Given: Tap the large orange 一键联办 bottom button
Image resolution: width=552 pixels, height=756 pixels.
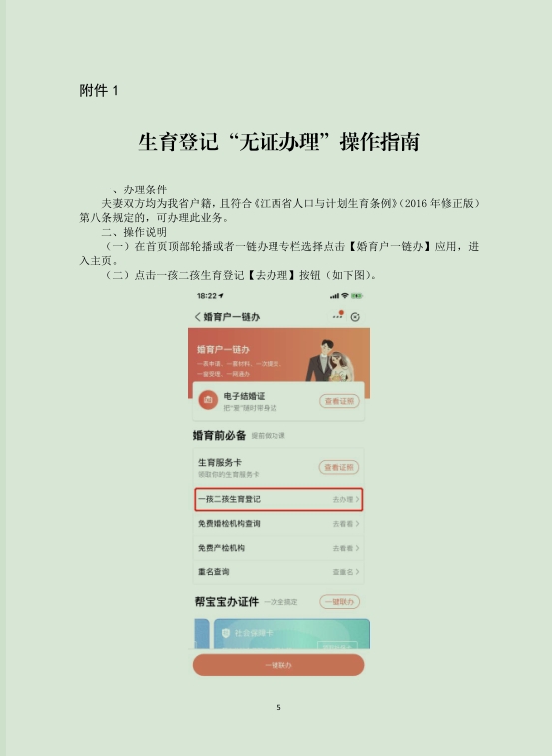Looking at the screenshot, I should 278,665.
